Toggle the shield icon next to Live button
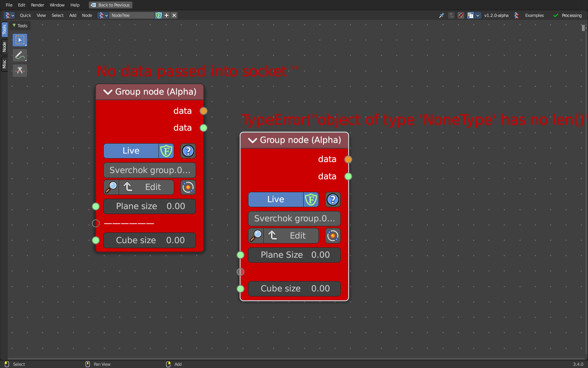The width and height of the screenshot is (588, 368). pos(166,150)
